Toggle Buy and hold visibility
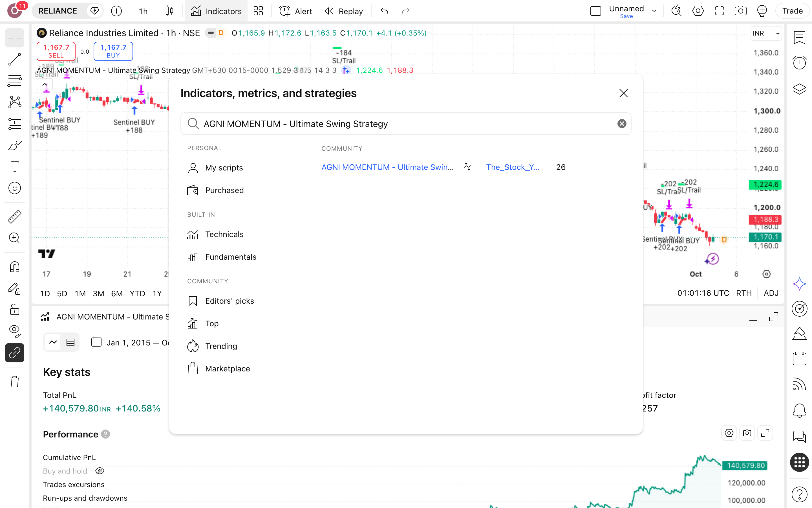This screenshot has height=508, width=812. pos(100,471)
